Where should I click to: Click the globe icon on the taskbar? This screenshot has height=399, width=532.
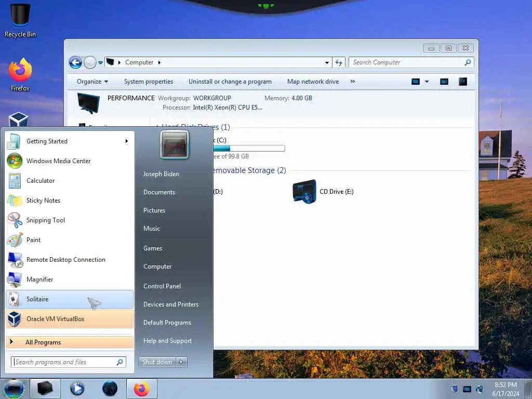pos(110,389)
